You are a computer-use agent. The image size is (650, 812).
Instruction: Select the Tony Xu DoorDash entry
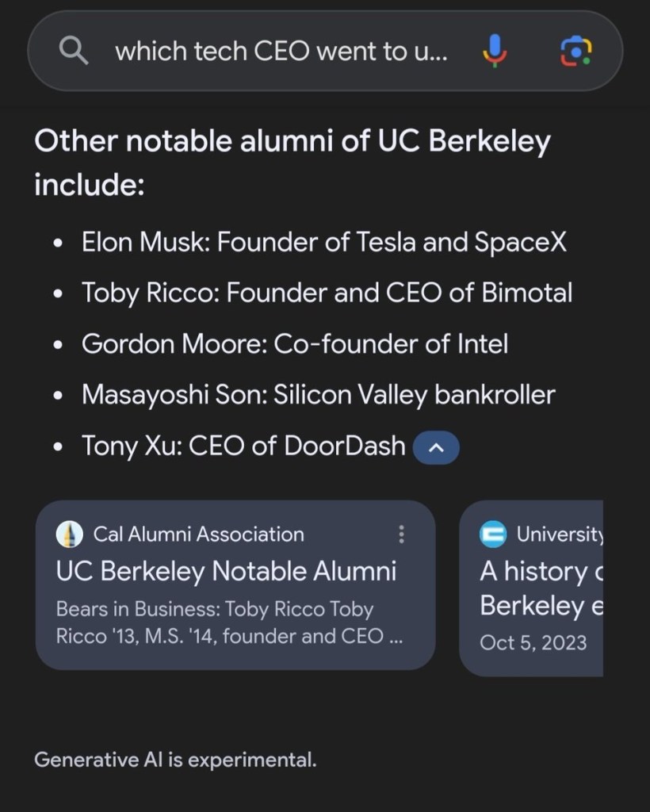coord(243,446)
